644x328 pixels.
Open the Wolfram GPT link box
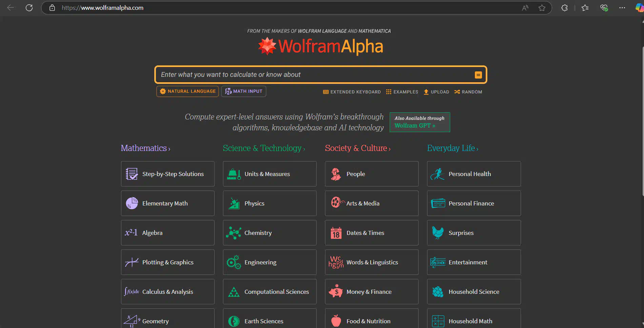pyautogui.click(x=420, y=122)
